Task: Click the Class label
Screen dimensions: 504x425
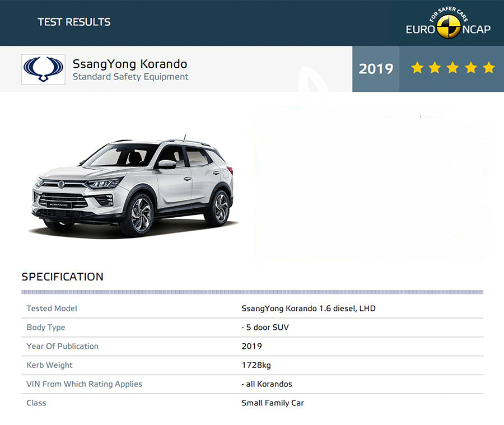Action: [x=36, y=403]
